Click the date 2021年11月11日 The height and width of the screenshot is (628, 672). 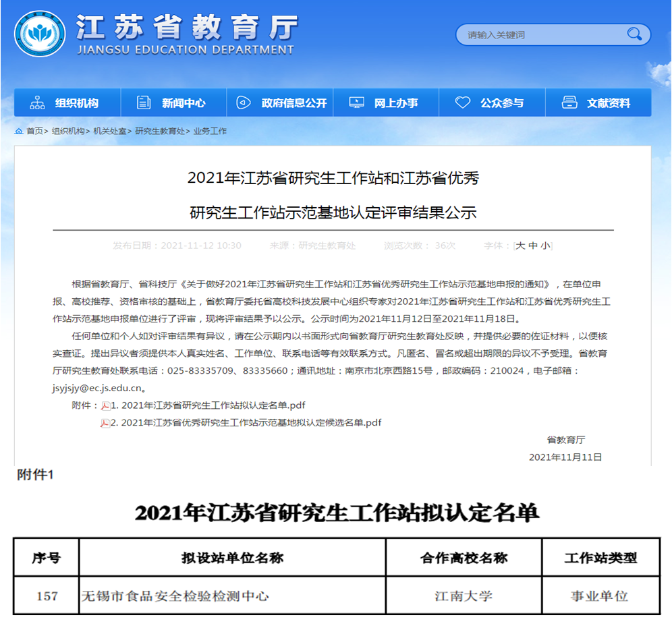pyautogui.click(x=565, y=457)
